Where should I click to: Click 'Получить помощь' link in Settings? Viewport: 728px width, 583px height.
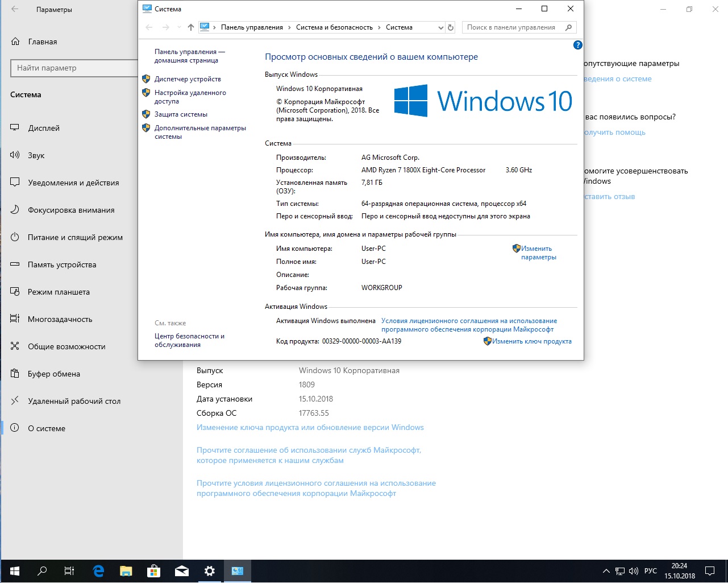click(x=615, y=132)
